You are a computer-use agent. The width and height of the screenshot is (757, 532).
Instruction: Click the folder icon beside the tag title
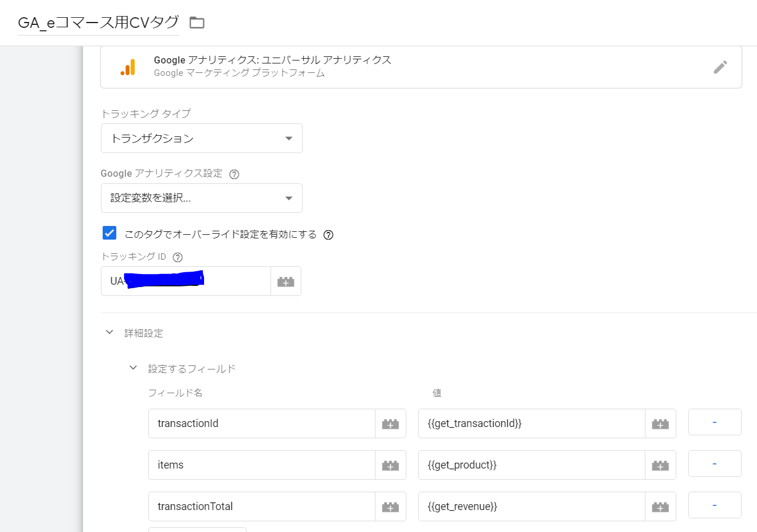point(196,22)
